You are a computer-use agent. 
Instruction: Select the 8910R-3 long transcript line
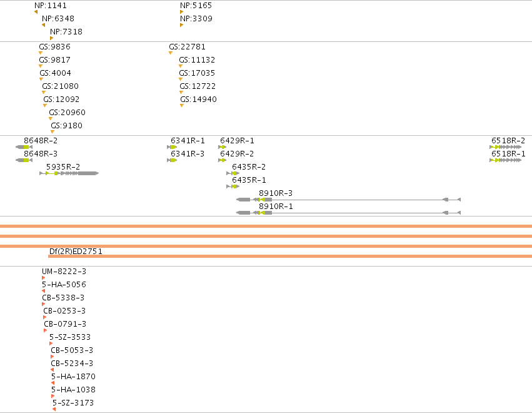click(348, 200)
